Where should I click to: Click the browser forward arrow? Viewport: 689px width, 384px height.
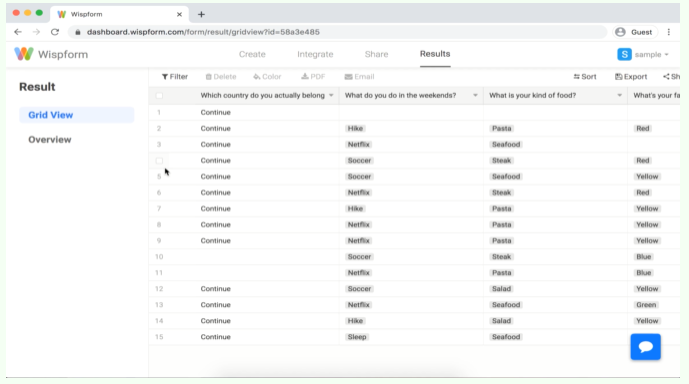tap(36, 32)
